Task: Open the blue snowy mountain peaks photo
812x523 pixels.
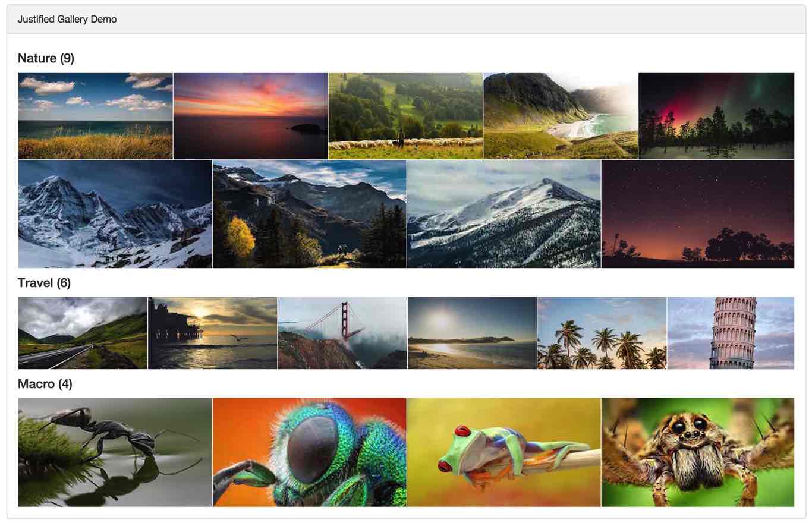Action: (115, 214)
